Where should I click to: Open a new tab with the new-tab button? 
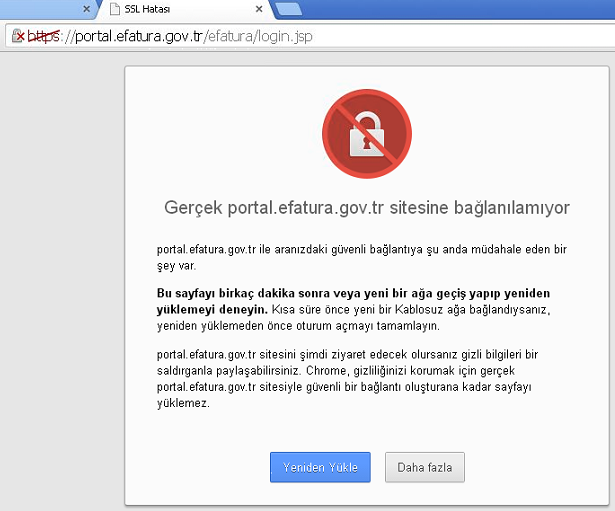point(288,10)
